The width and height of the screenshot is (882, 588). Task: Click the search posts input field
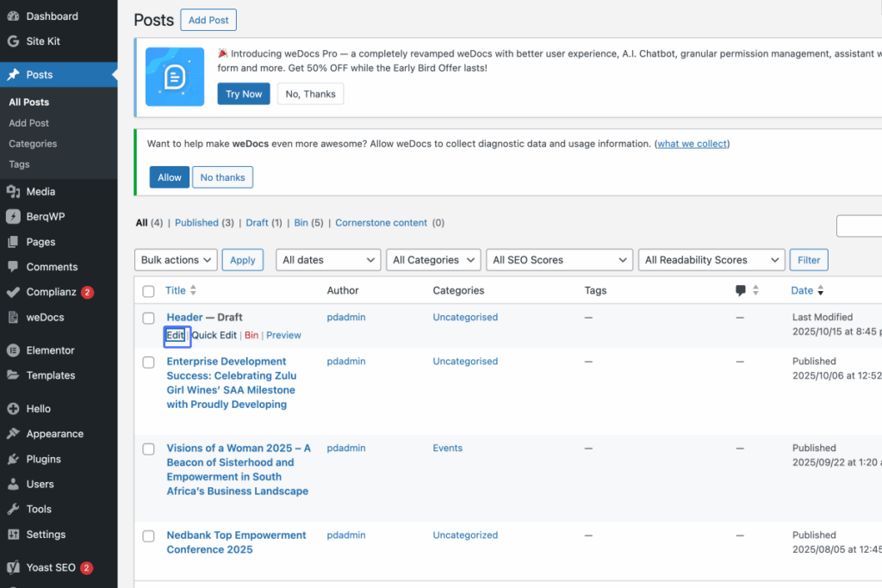click(859, 226)
